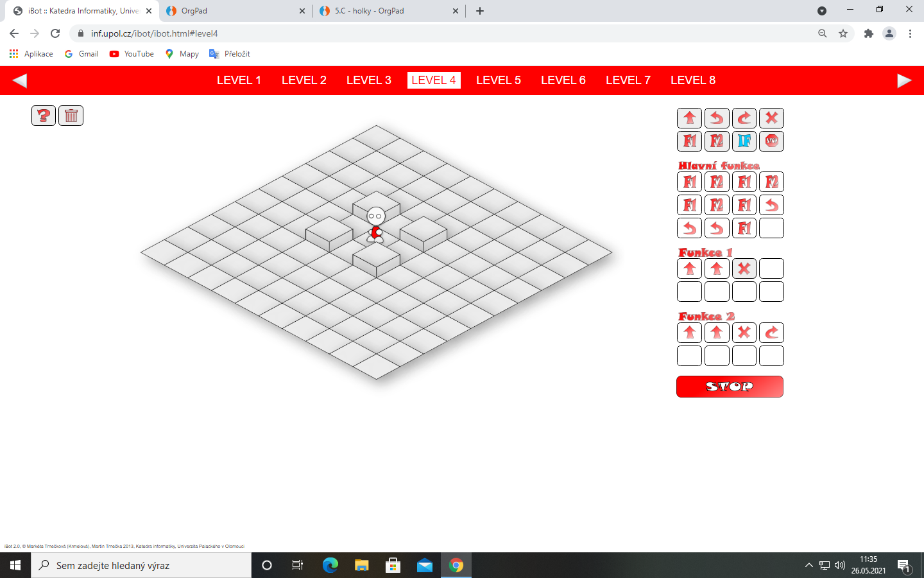Viewport: 924px width, 578px height.
Task: Switch to LEVEL 5 tab
Action: tap(499, 80)
